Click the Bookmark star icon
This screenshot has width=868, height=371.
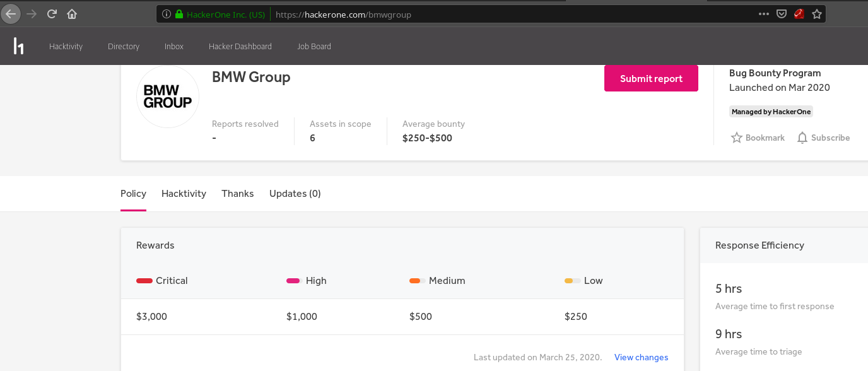[736, 138]
